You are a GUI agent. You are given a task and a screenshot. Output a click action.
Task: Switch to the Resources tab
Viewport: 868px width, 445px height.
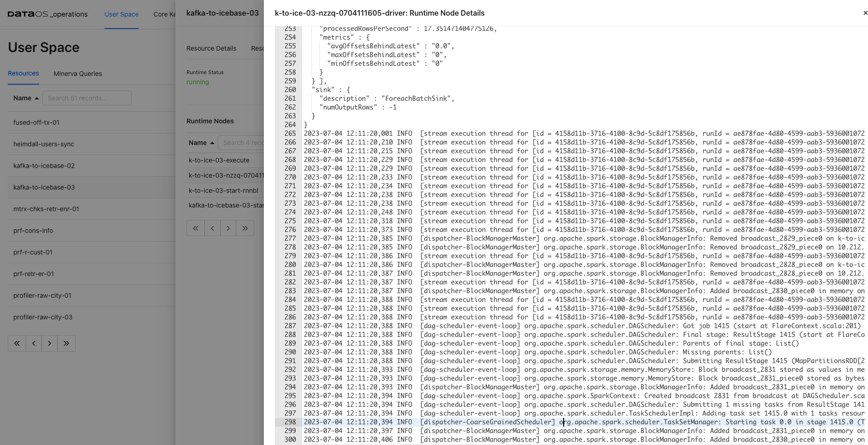23,73
